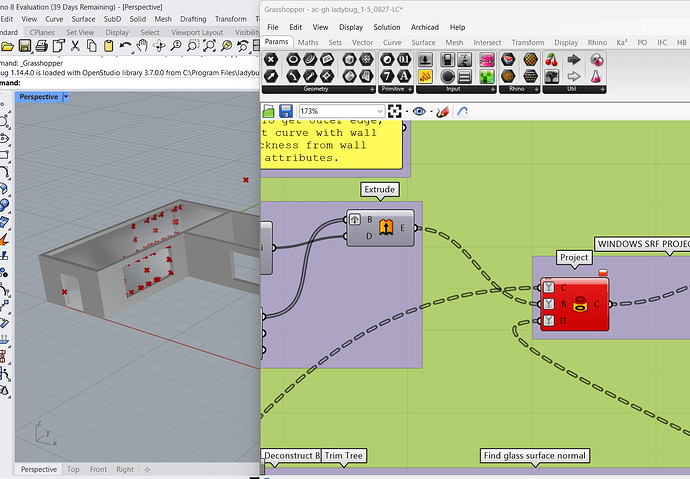Open zoom extents options arrow
This screenshot has height=479, width=690.
pyautogui.click(x=407, y=111)
